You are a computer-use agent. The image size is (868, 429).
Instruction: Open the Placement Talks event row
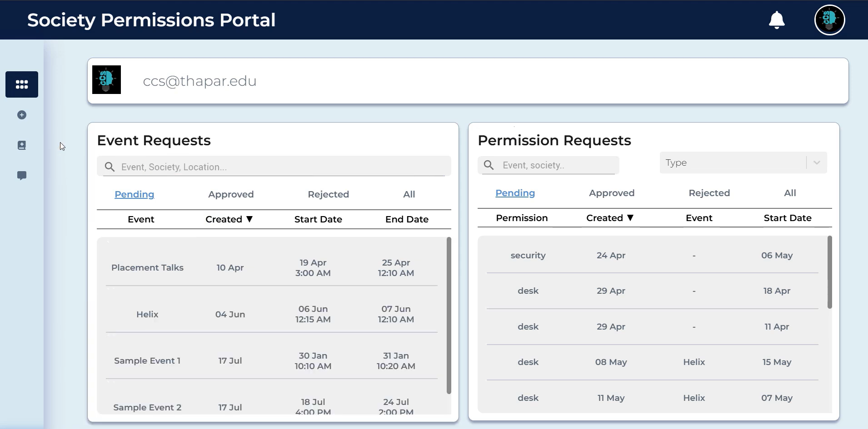tap(147, 268)
